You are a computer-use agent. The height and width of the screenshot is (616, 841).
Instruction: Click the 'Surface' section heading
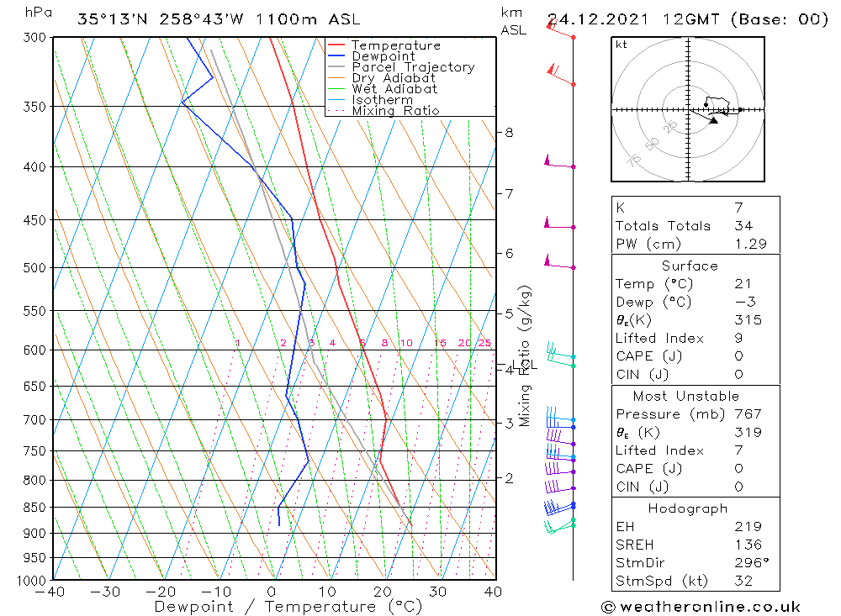point(690,266)
